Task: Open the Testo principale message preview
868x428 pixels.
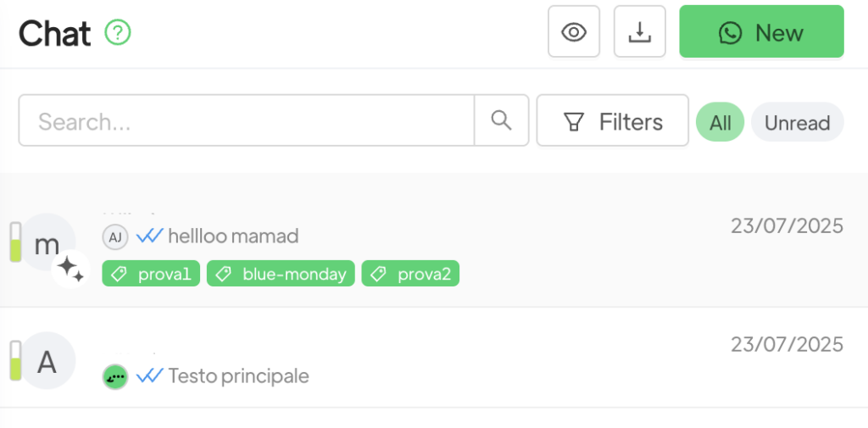Action: [x=238, y=375]
